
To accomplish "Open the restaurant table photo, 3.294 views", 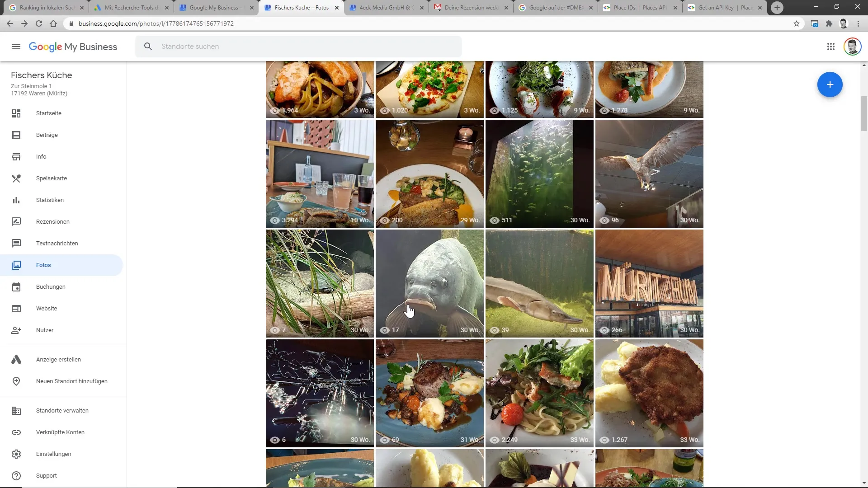I will pos(320,174).
